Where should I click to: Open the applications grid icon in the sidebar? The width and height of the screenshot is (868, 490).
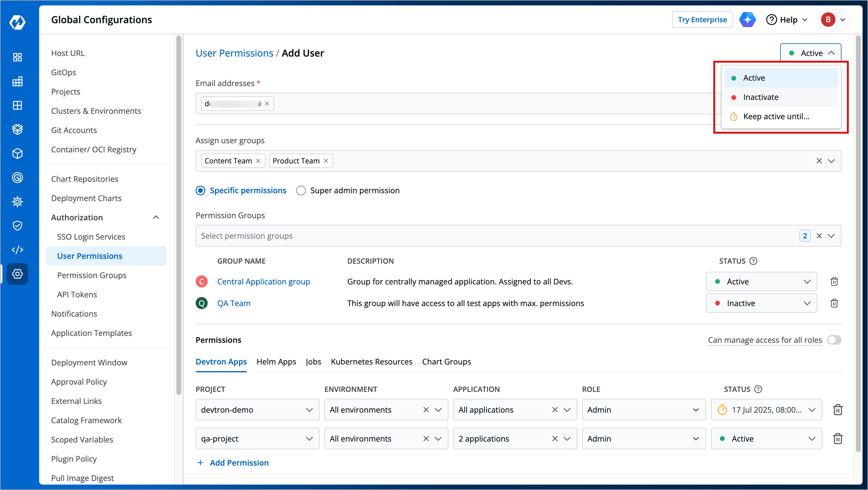[17, 57]
